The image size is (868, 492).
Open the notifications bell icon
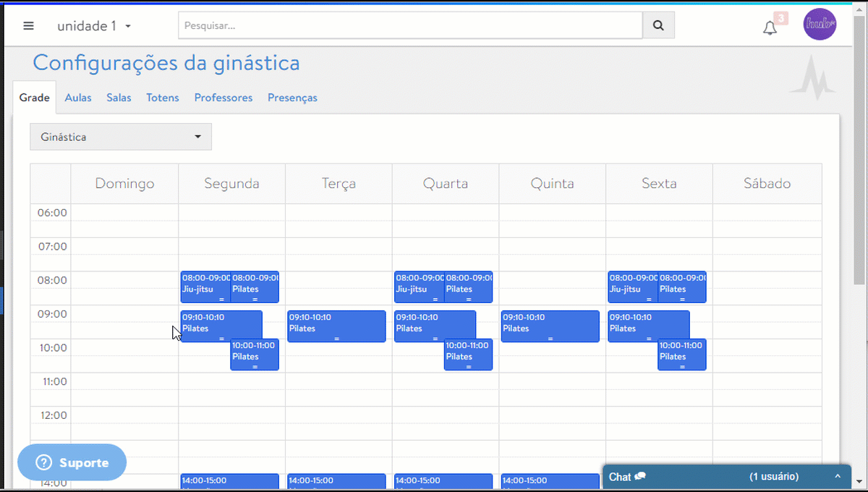click(770, 28)
